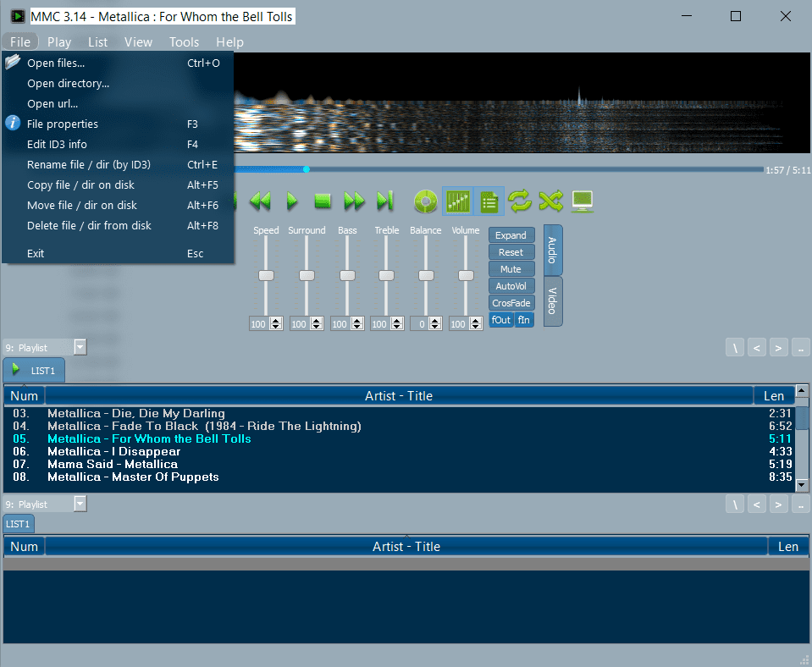Toggle the repeat icon

520,201
